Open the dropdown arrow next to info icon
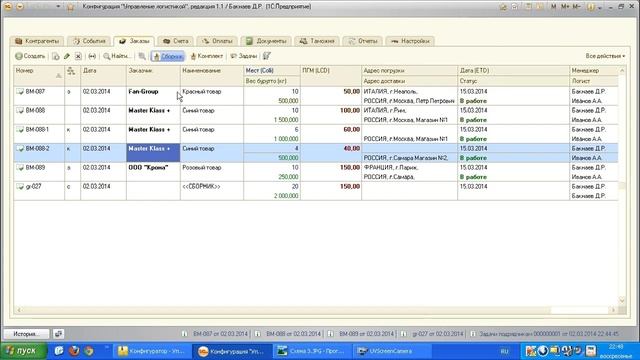The height and width of the screenshot is (360, 640). coord(599,8)
